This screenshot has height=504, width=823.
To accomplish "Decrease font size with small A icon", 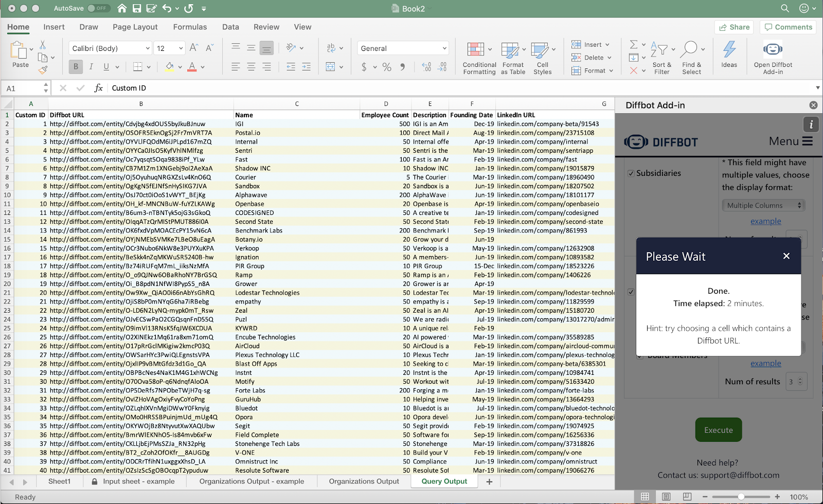I will pyautogui.click(x=209, y=48).
